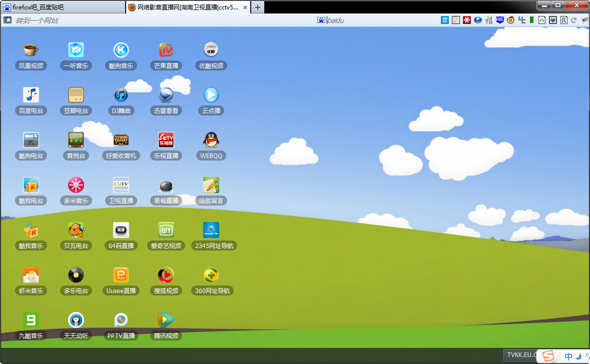Open 易视直播 television icon
This screenshot has height=364, width=590.
coord(166,185)
